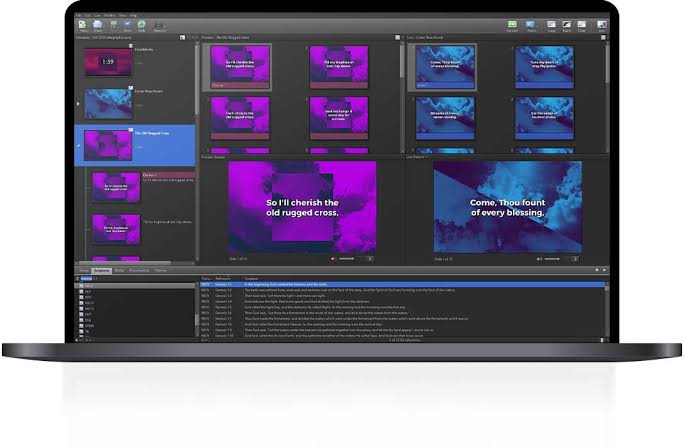Click the Open schedule toolbar icon
Viewport: 684px width, 448px height.
[100, 25]
